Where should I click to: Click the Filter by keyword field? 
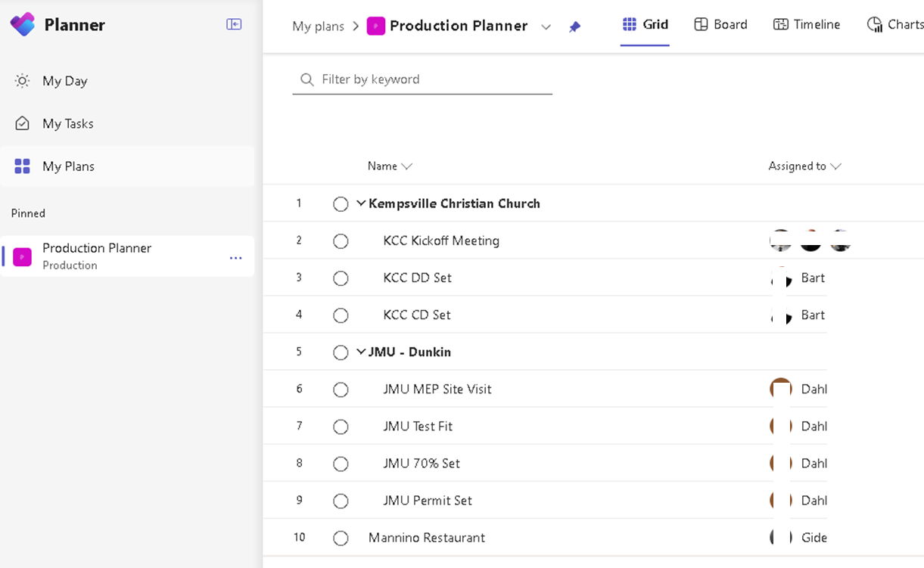pyautogui.click(x=422, y=79)
